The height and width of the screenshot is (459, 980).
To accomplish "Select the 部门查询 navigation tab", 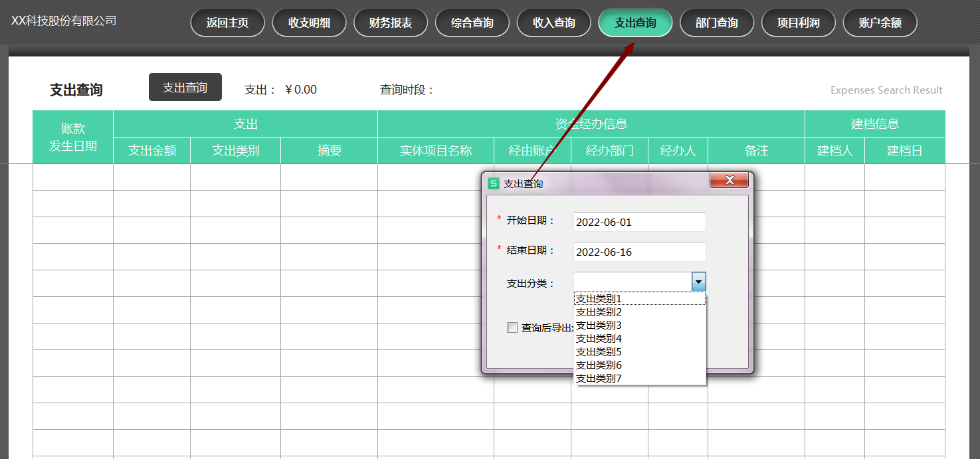I will point(717,23).
